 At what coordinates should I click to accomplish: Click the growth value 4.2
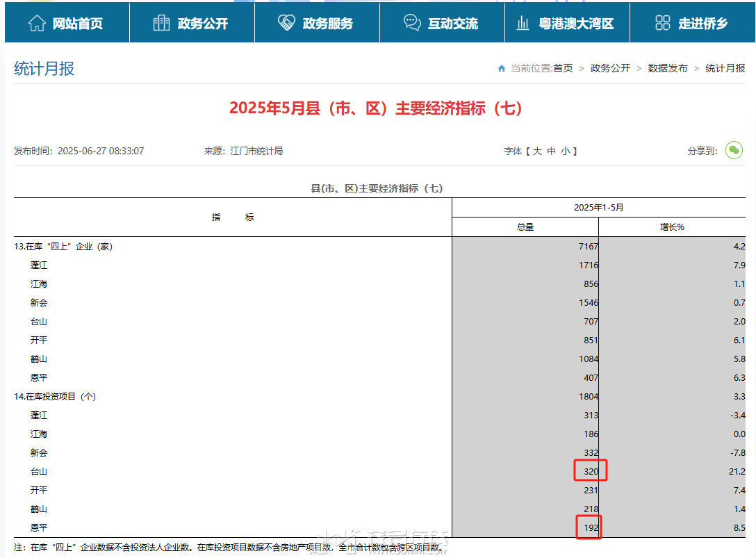click(739, 247)
